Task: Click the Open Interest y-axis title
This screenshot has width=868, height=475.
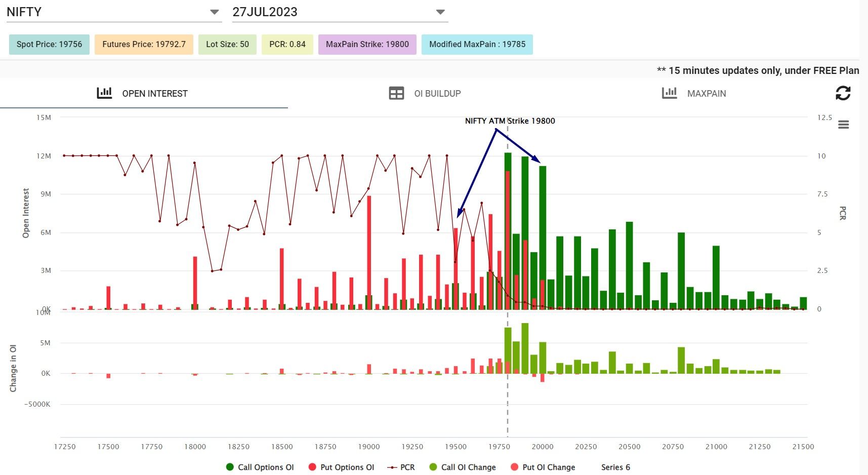Action: coord(26,213)
